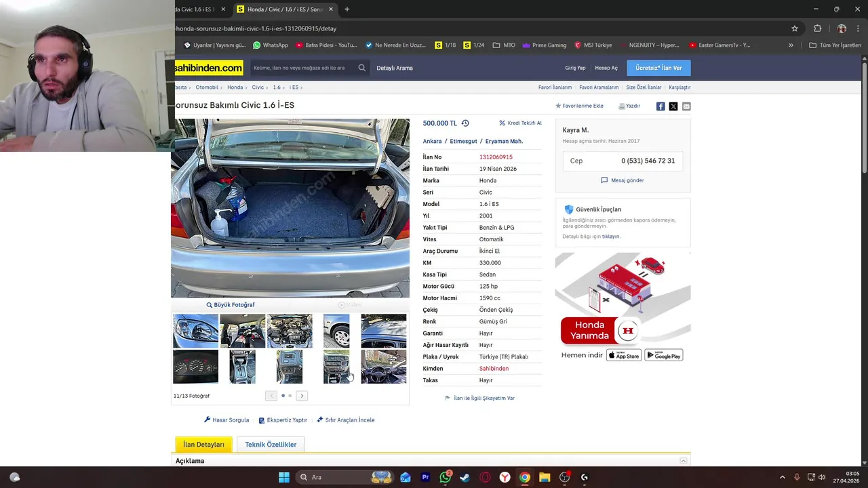This screenshot has width=868, height=488.
Task: Click Kredi Teklifi Al link
Action: click(x=520, y=123)
